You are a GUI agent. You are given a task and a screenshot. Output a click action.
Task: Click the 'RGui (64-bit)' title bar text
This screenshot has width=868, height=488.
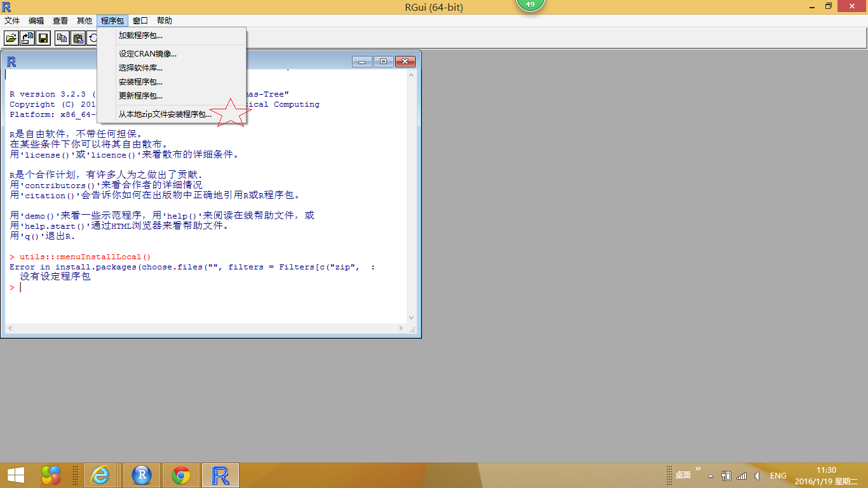click(434, 7)
